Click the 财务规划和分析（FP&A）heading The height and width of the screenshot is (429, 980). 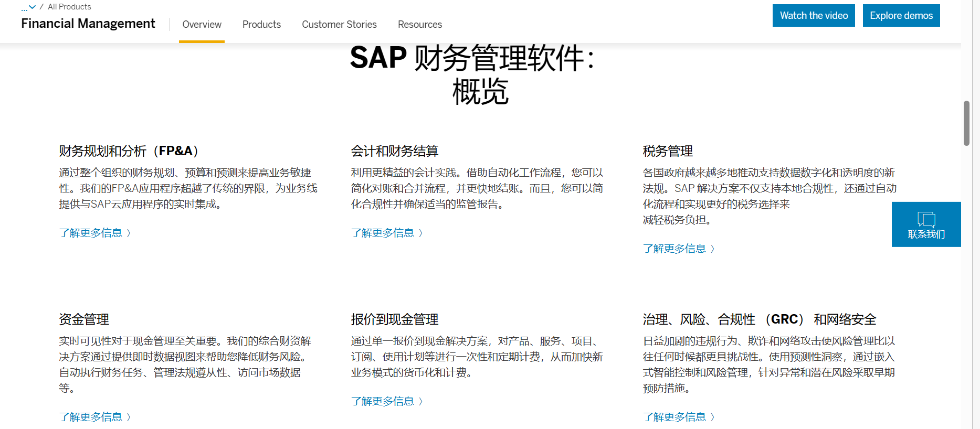click(131, 151)
